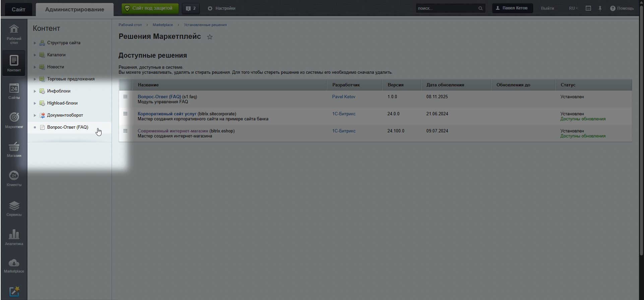Expand the Инфоблоки tree node
This screenshot has height=300, width=644.
[35, 91]
